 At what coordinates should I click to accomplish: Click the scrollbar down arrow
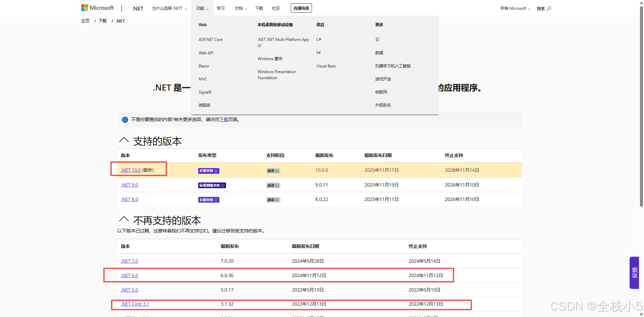pos(641,314)
